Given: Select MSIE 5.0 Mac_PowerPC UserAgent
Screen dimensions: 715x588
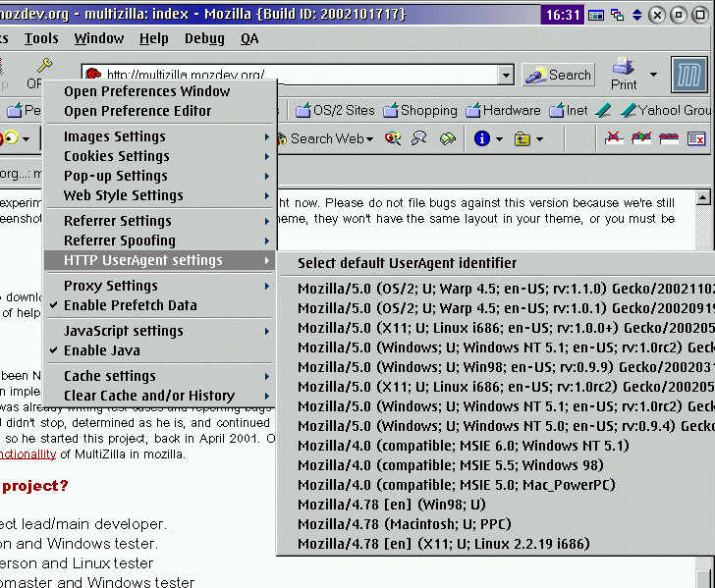Looking at the screenshot, I should pos(497,485).
